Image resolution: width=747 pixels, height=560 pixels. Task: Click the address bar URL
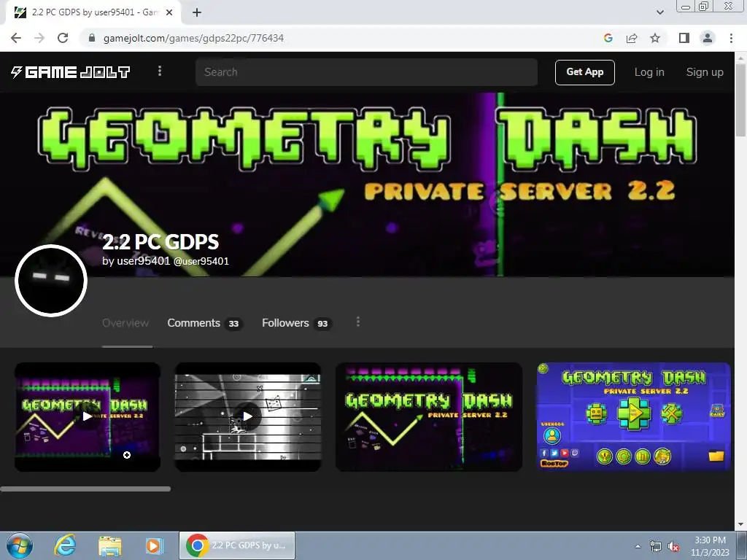193,38
